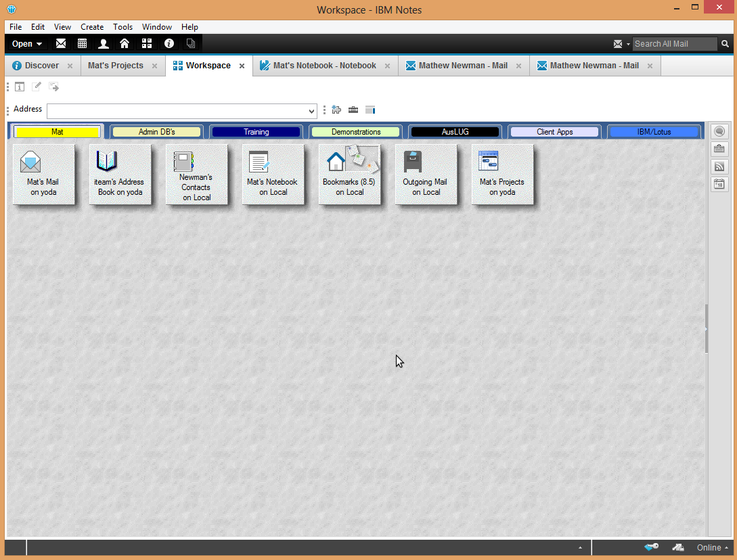Select the yellow Mat workspace page tab

tap(58, 132)
